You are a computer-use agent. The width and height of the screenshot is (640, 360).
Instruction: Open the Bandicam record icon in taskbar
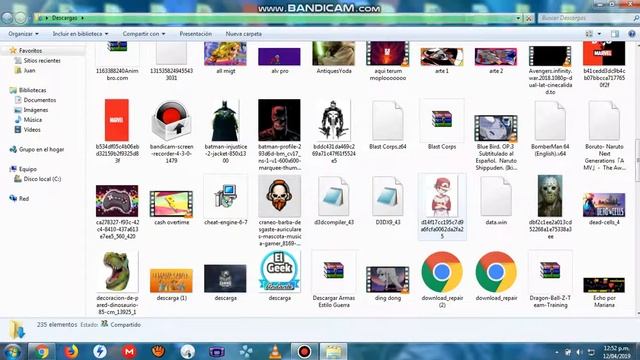[304, 351]
